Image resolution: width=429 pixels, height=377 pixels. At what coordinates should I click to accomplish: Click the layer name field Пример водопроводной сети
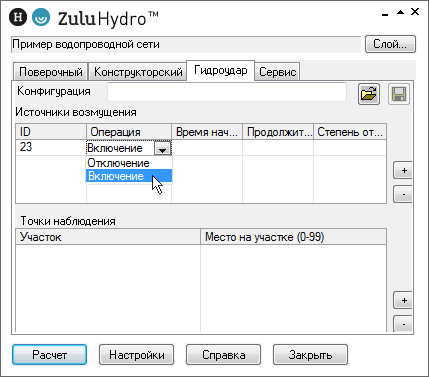[186, 44]
